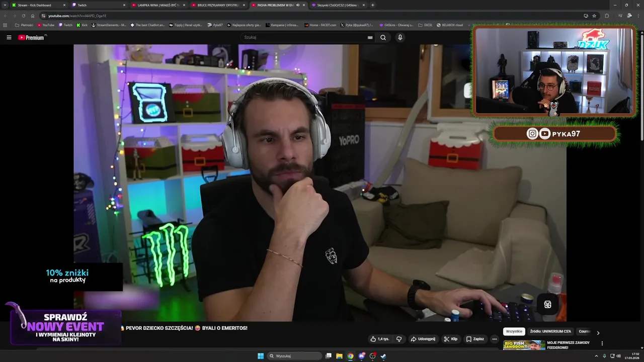Open the StreamElements bookmark

click(x=109, y=25)
